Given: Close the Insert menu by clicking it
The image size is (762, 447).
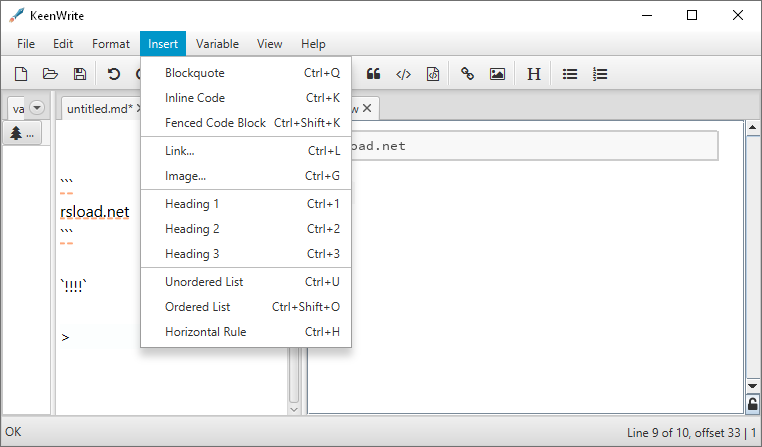Looking at the screenshot, I should coord(163,44).
